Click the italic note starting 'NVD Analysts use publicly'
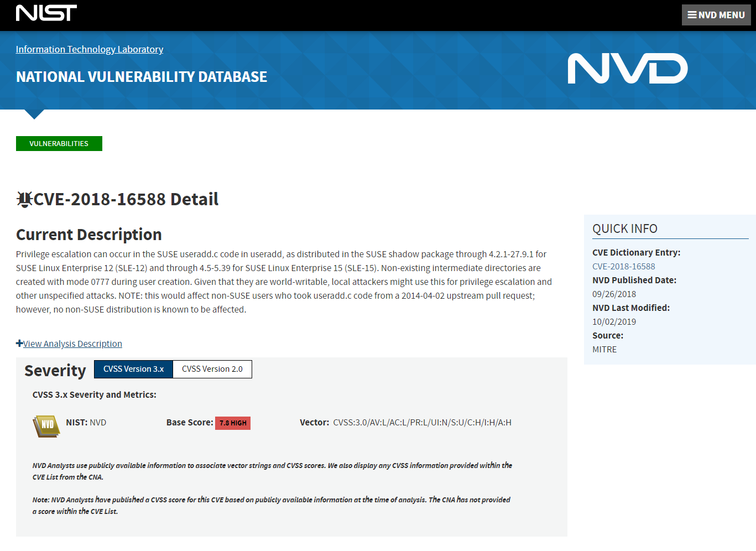 click(x=272, y=471)
